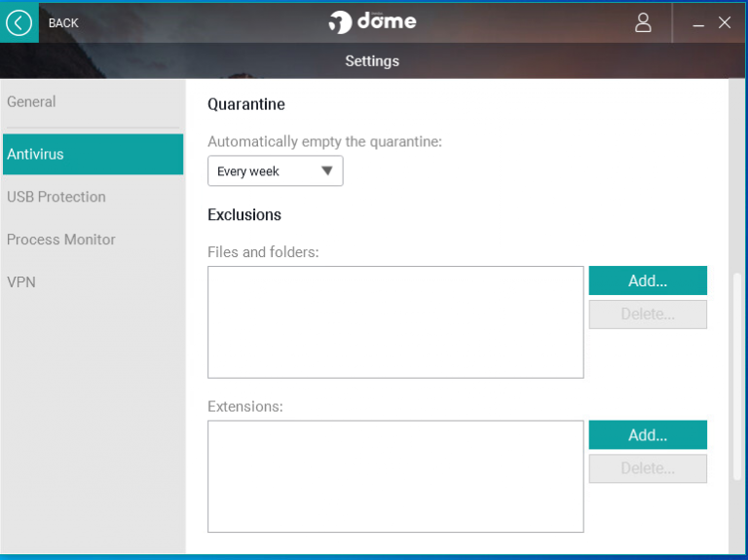This screenshot has width=748, height=560.
Task: Click the circular back arrow icon
Action: tap(19, 22)
